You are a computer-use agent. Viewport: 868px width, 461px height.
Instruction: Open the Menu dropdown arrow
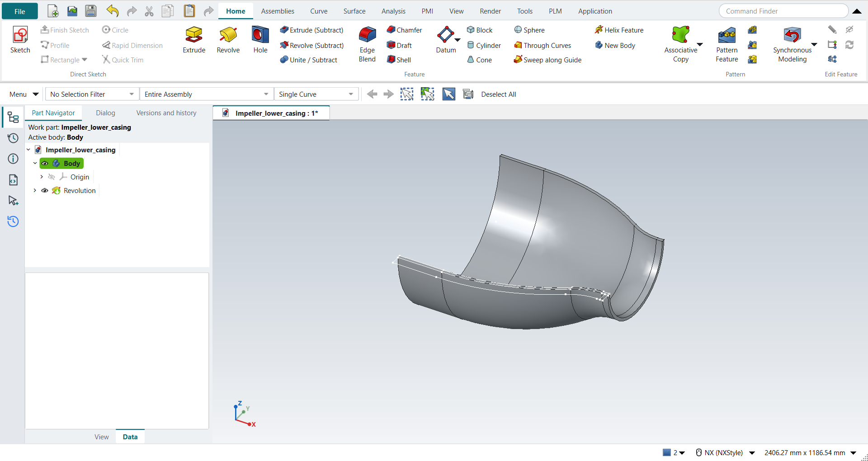click(36, 94)
